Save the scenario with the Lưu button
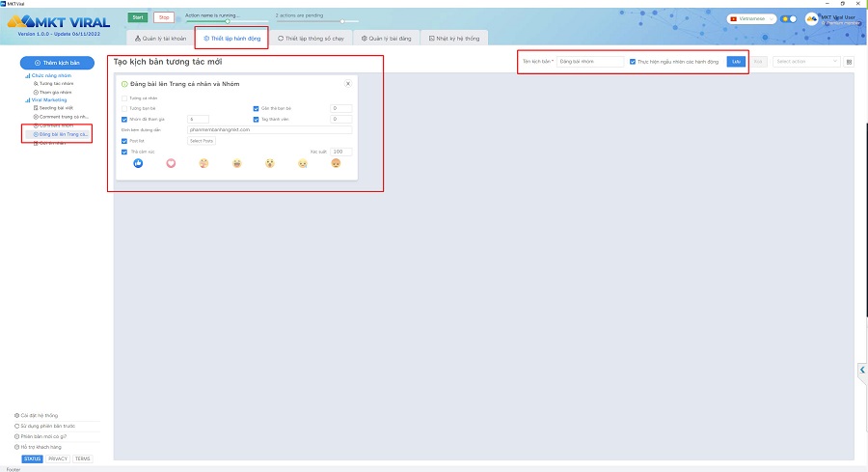Screen dimensions: 868x472 click(736, 62)
